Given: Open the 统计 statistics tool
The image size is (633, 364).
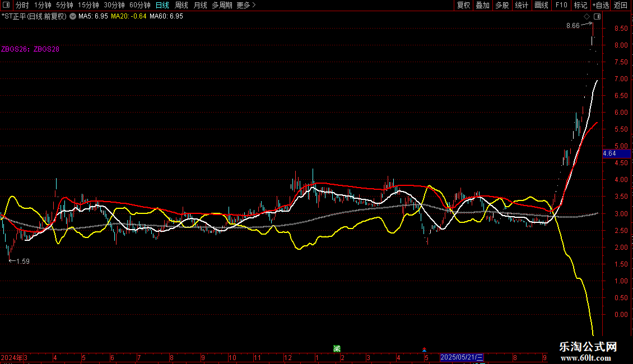Looking at the screenshot, I should tap(522, 5).
